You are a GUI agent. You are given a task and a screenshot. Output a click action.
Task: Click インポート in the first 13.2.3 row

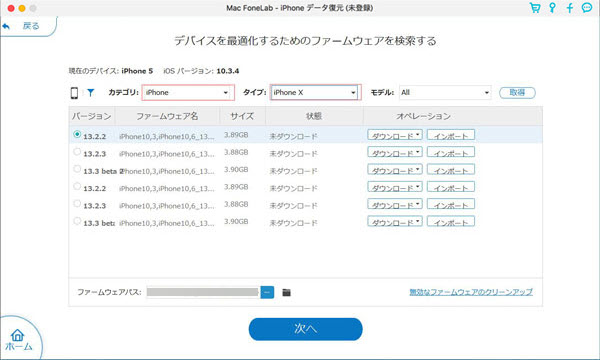point(451,152)
